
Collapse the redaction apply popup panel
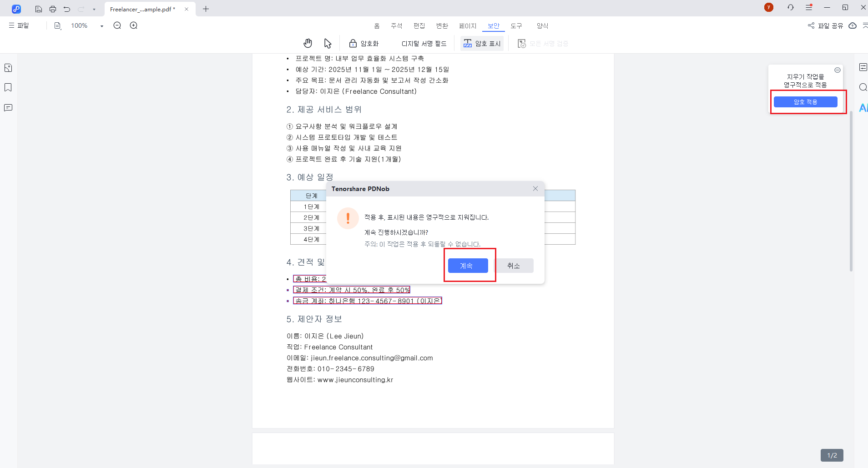(x=837, y=70)
